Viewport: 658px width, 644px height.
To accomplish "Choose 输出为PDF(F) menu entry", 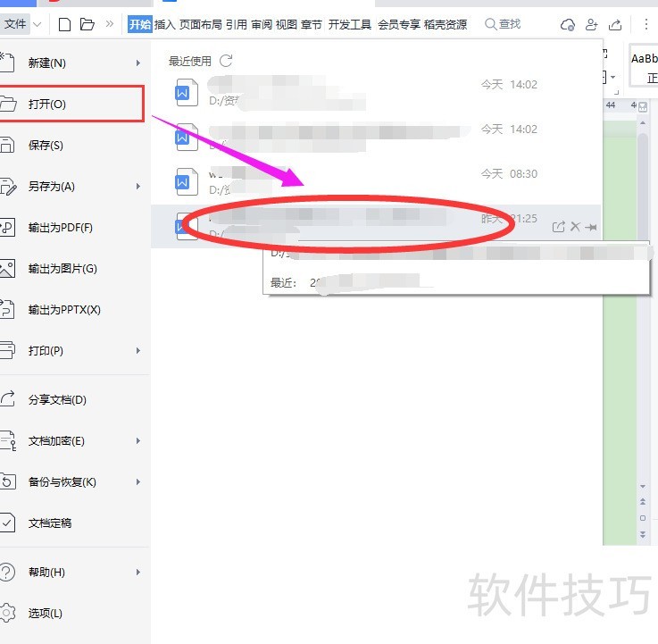I will point(75,228).
